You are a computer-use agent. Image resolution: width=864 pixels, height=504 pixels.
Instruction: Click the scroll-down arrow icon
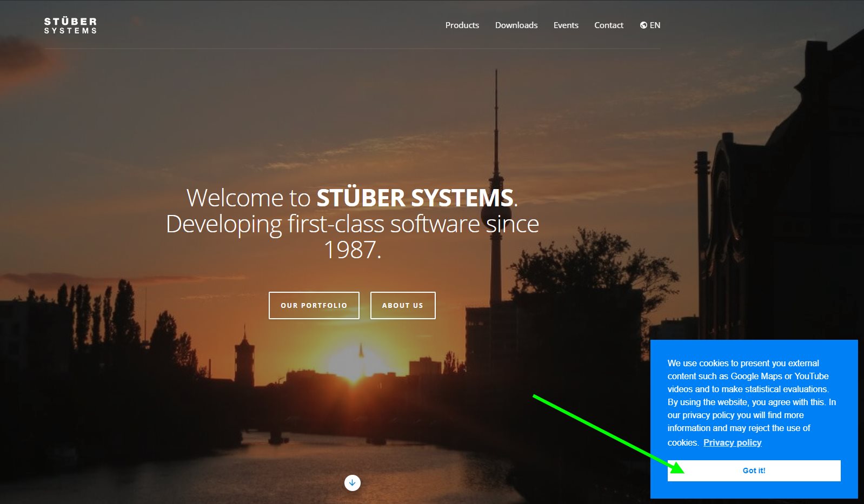tap(352, 482)
